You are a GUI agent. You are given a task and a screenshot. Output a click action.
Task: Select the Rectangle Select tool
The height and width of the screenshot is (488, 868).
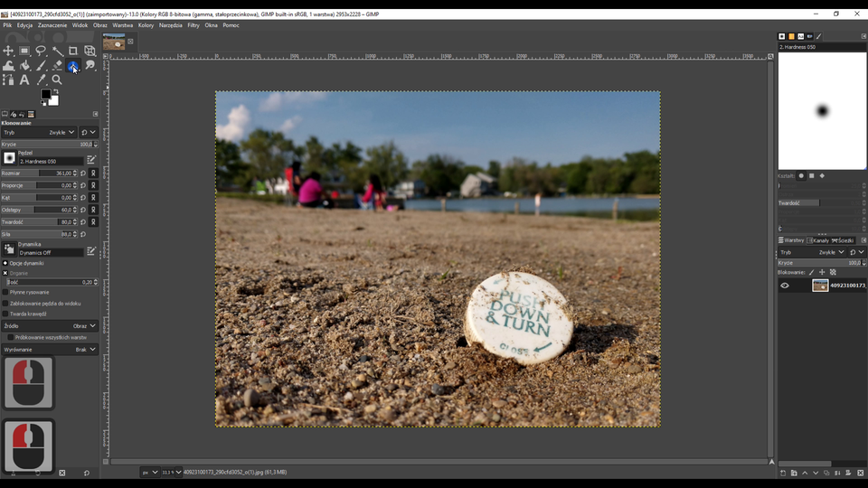[24, 51]
